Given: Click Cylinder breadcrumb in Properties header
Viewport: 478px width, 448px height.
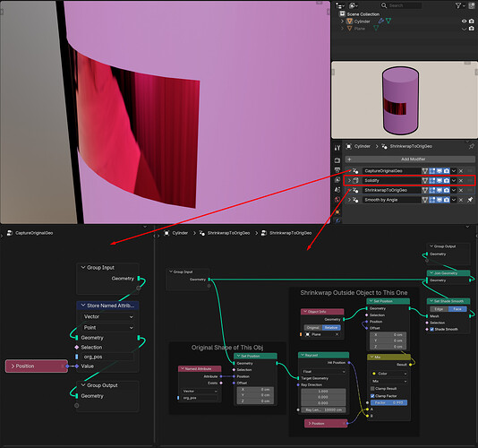Looking at the screenshot, I should (363, 146).
